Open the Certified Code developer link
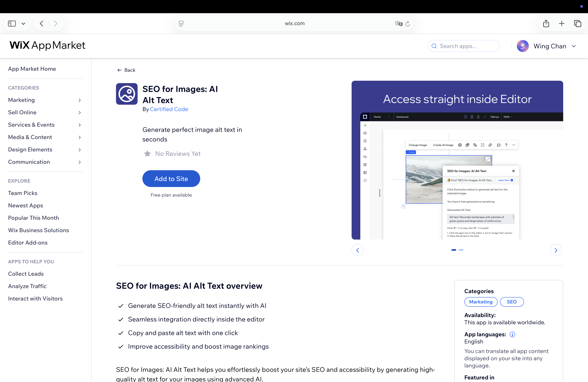The height and width of the screenshot is (382, 588). click(169, 109)
